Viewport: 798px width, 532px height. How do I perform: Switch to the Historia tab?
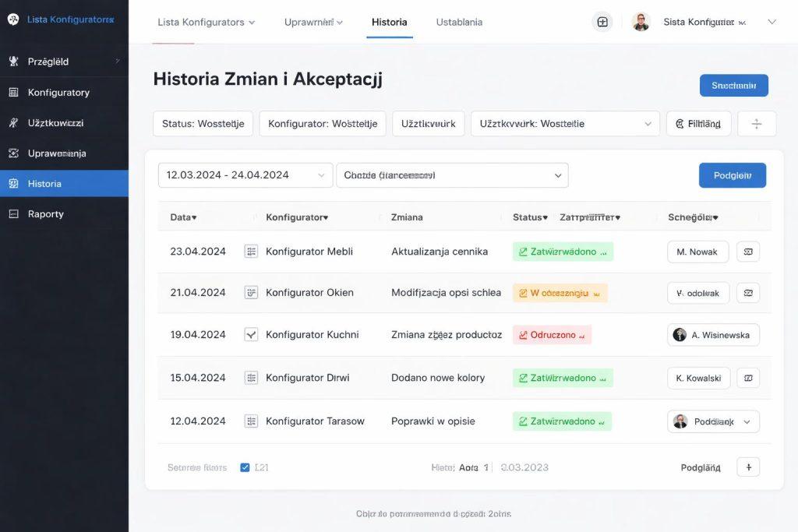(389, 22)
